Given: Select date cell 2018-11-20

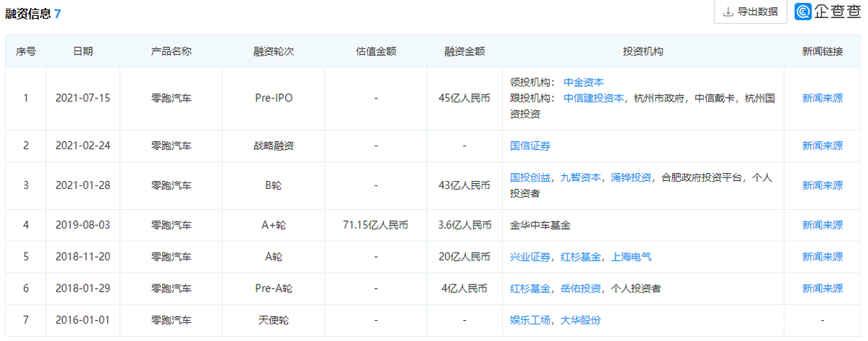Looking at the screenshot, I should pyautogui.click(x=82, y=257).
